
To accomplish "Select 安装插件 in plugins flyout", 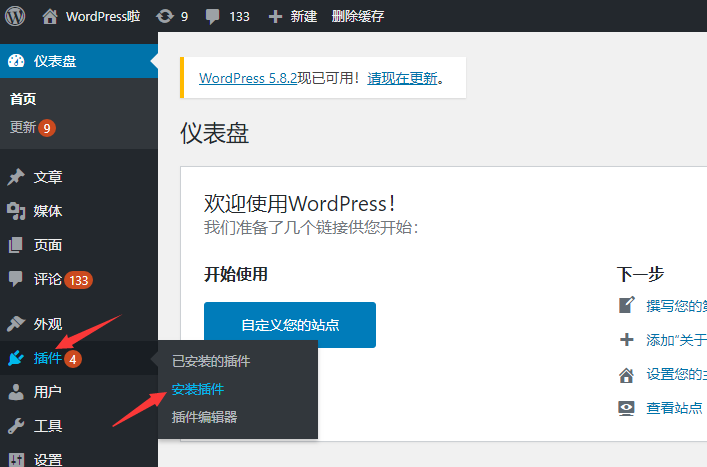I will pyautogui.click(x=198, y=389).
